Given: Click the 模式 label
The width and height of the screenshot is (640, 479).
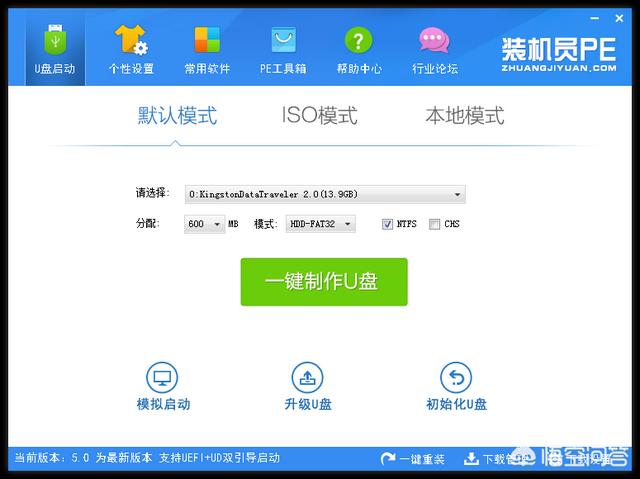Looking at the screenshot, I should (x=266, y=224).
